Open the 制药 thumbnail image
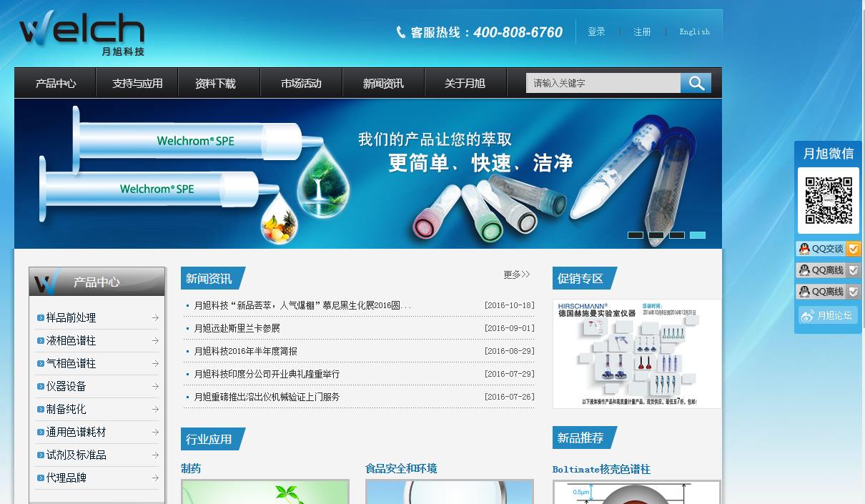 click(265, 492)
